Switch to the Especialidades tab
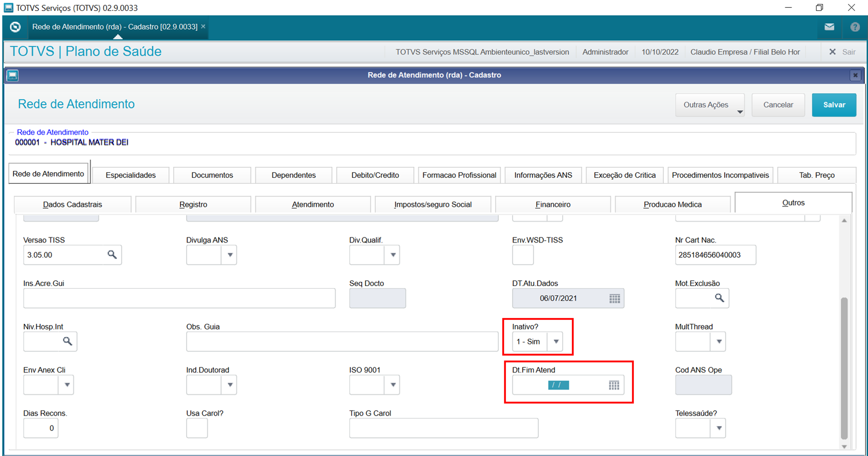The image size is (868, 456). (x=130, y=175)
